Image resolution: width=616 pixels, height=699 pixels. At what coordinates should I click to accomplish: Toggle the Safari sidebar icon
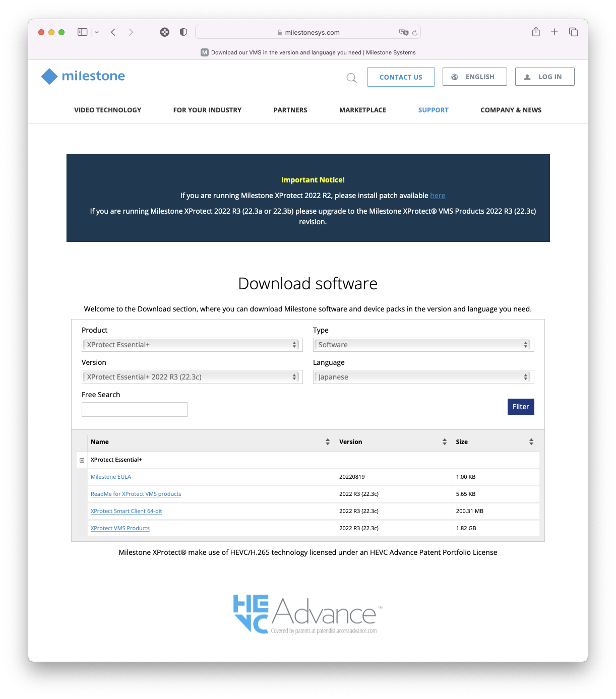pyautogui.click(x=83, y=32)
